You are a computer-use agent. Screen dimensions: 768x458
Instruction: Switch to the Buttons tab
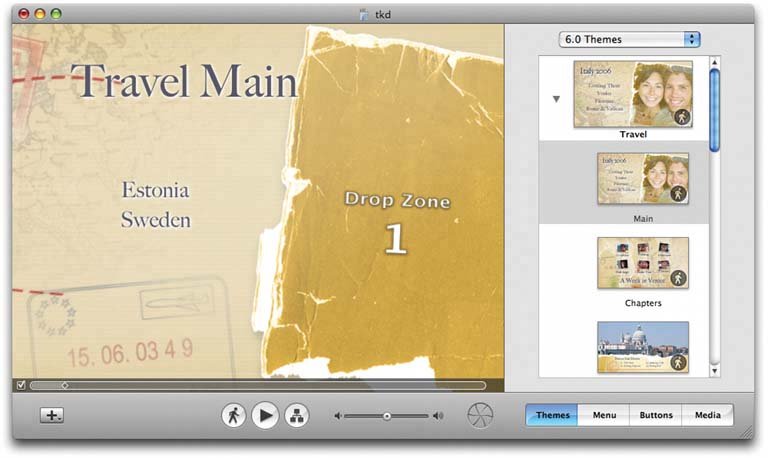(655, 415)
